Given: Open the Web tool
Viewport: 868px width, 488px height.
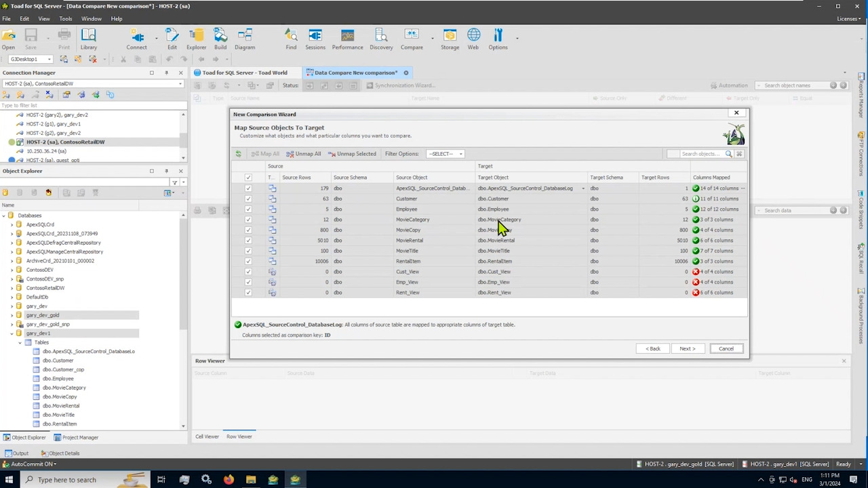Looking at the screenshot, I should pyautogui.click(x=473, y=39).
